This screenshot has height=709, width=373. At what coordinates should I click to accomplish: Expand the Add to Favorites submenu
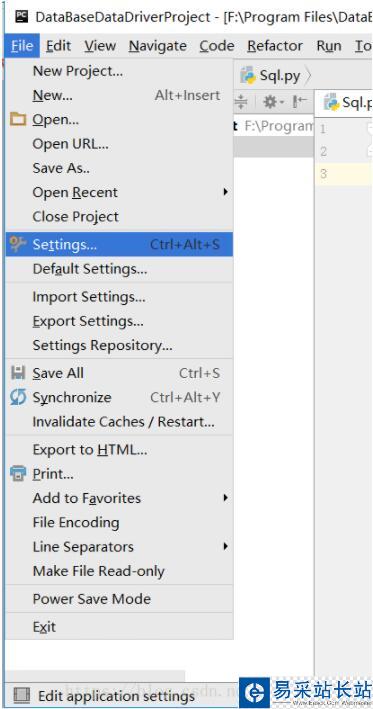pos(119,498)
